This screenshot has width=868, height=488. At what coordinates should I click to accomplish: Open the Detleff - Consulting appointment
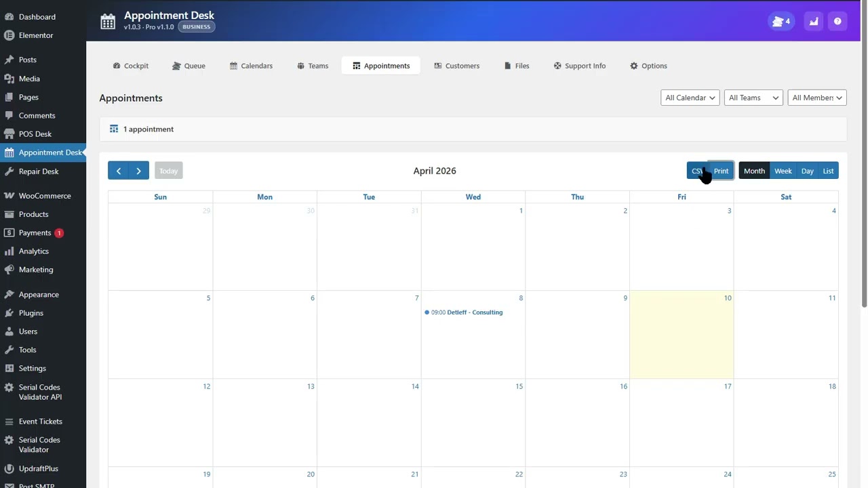[464, 312]
